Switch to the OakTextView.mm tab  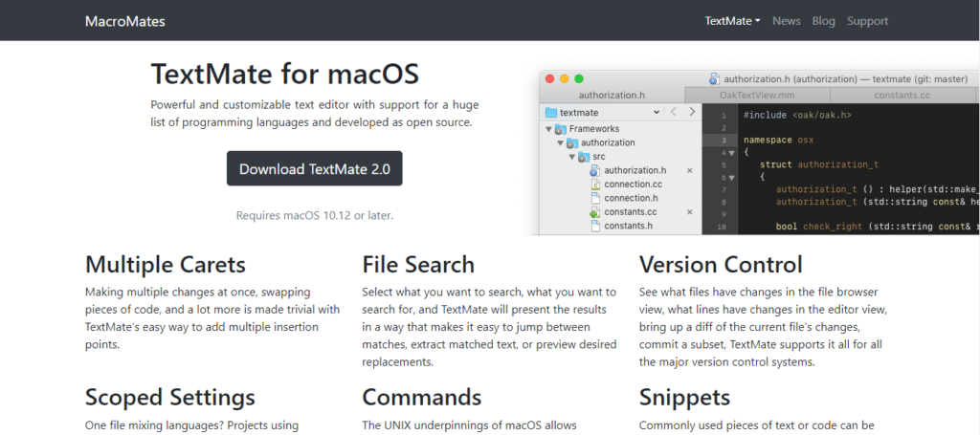[x=758, y=96]
